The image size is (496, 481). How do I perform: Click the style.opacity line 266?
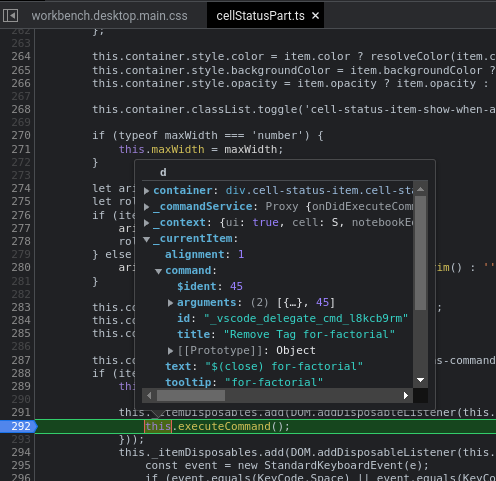point(291,83)
